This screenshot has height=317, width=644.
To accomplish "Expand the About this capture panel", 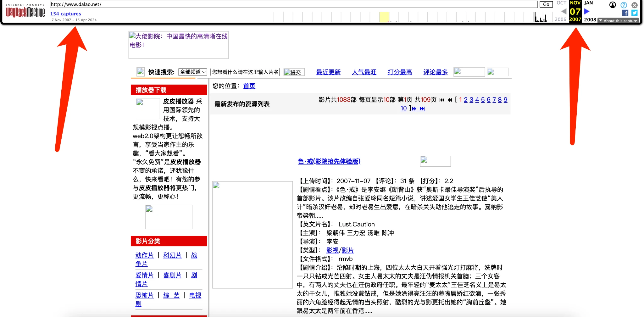I will coord(618,20).
